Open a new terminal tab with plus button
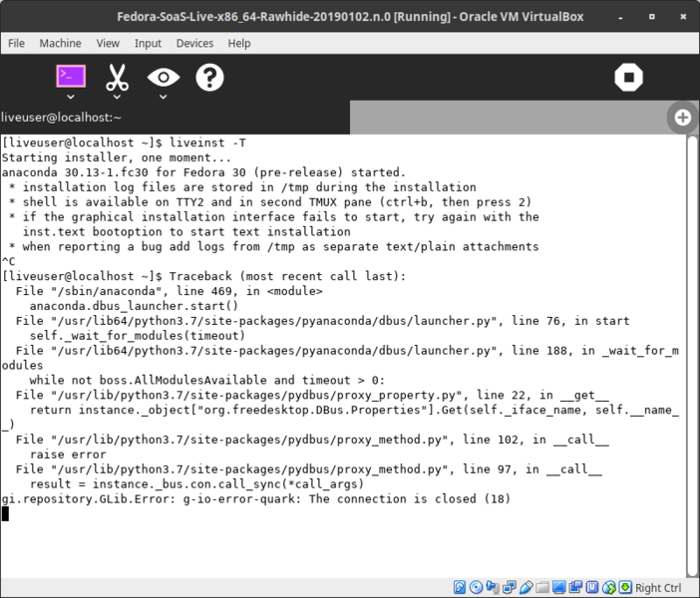The image size is (700, 598). [683, 118]
